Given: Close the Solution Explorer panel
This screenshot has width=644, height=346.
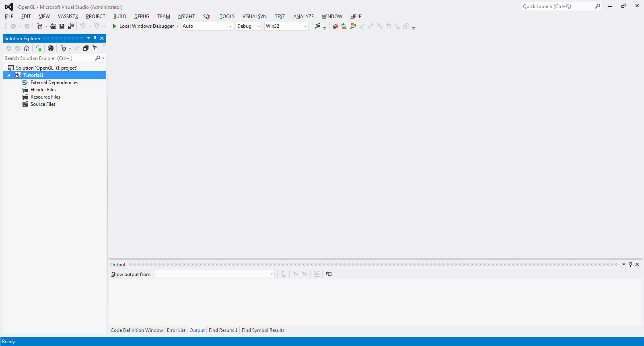Looking at the screenshot, I should [x=102, y=39].
